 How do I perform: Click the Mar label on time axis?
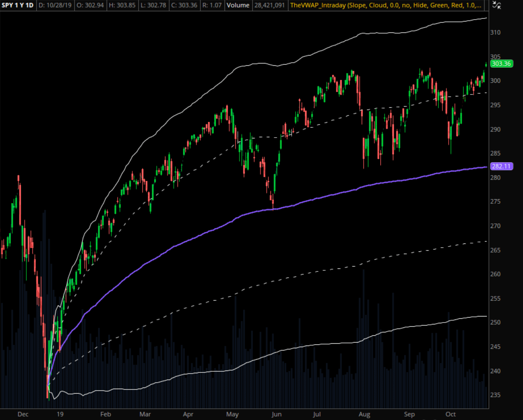coord(145,414)
